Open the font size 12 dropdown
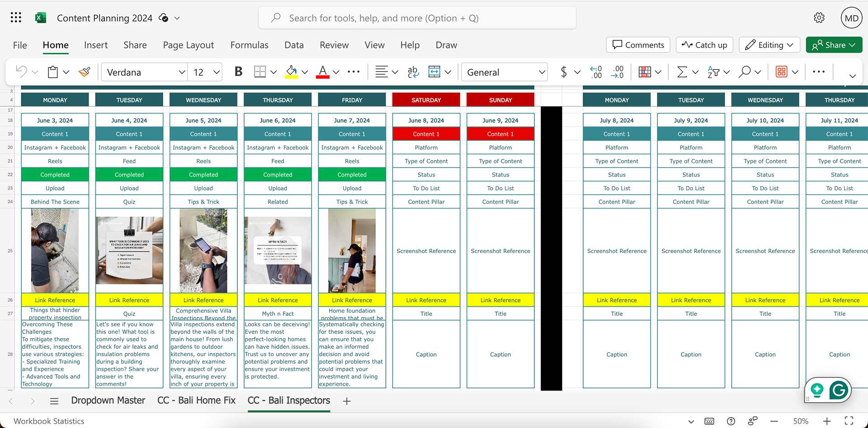This screenshot has width=868, height=428. point(216,72)
